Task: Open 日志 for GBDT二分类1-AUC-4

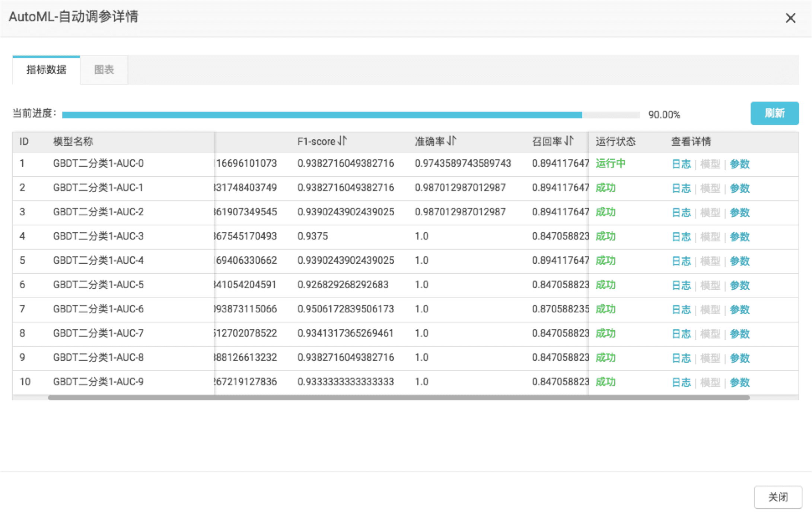Action: [x=681, y=261]
